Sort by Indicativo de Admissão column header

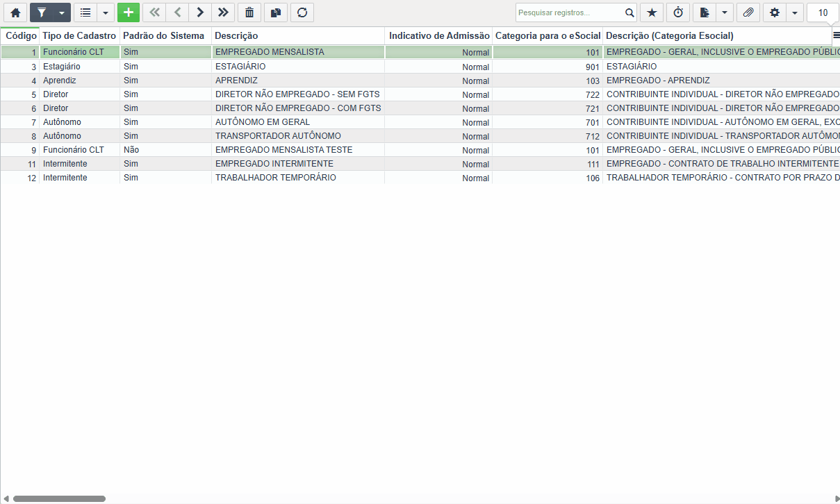tap(439, 35)
